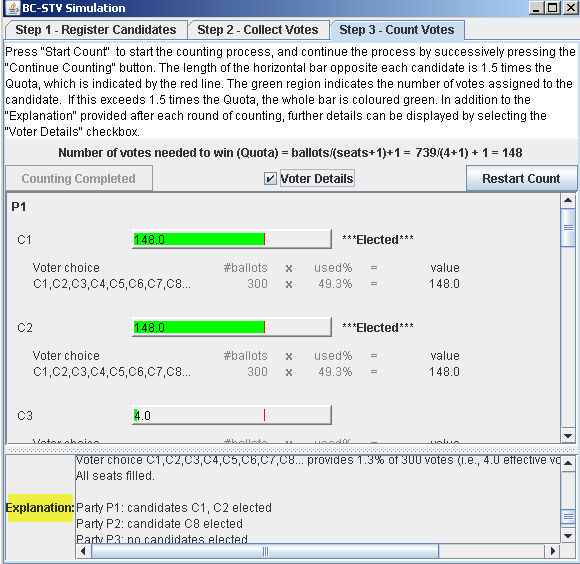This screenshot has width=580, height=564.
Task: Click the dotted divider above the Explanation pane
Action: 291,450
